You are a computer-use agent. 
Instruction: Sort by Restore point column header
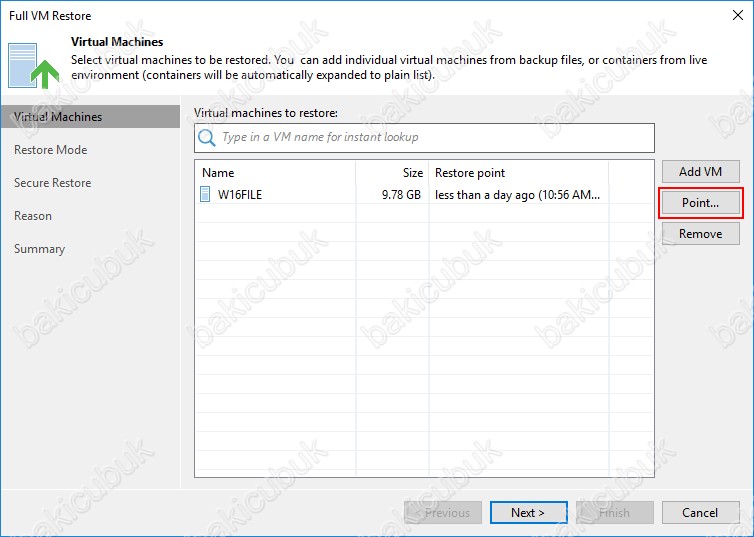coord(518,173)
